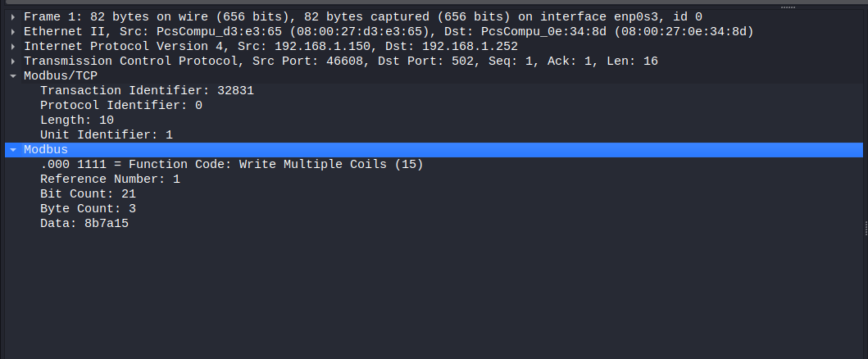
Task: Select the Unit Identifier: 1 row
Action: point(106,134)
